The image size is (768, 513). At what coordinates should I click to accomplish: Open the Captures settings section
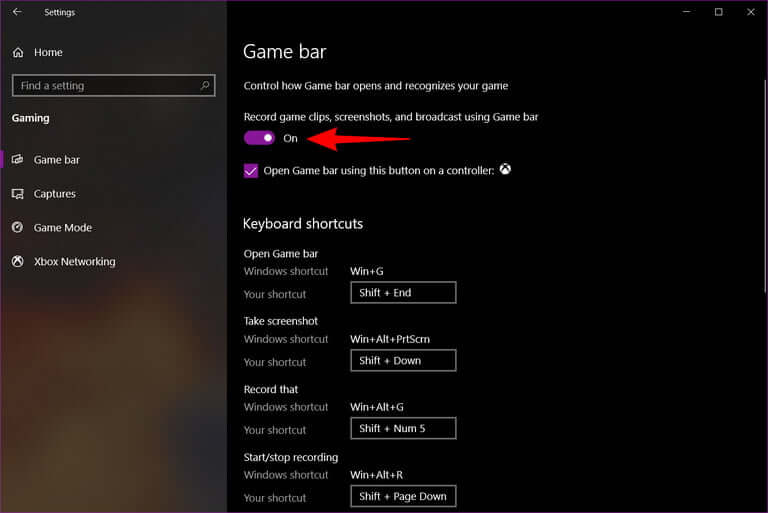[54, 194]
